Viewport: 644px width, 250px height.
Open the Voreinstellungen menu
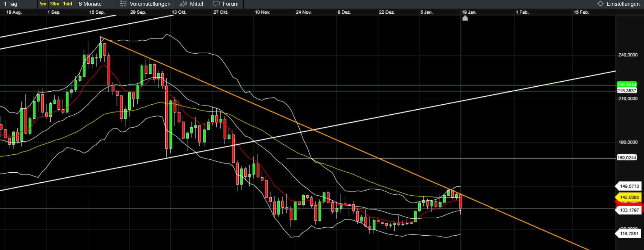pyautogui.click(x=150, y=4)
